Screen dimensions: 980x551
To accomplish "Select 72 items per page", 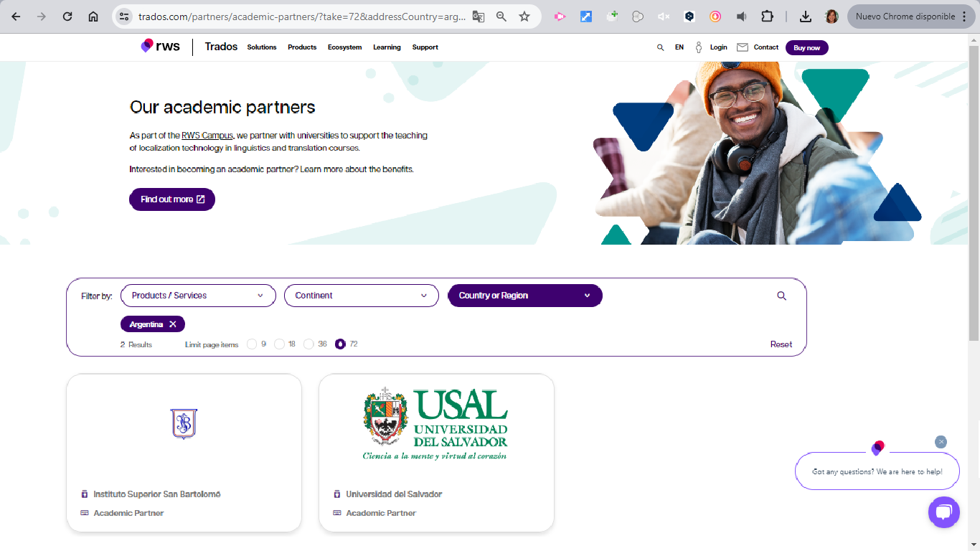I will pos(341,344).
